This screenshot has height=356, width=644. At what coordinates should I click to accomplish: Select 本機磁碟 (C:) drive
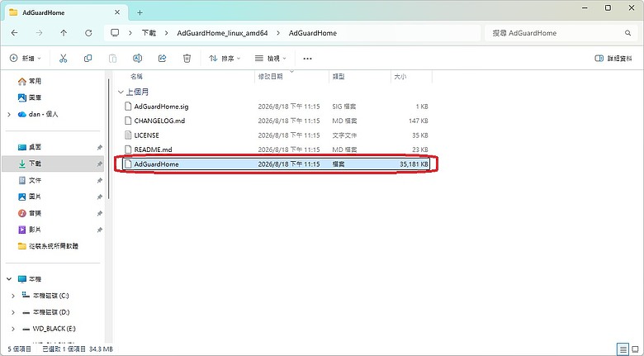[45, 296]
